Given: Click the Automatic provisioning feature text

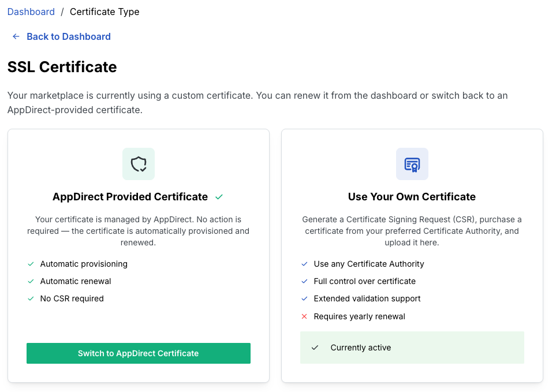Looking at the screenshot, I should (84, 264).
